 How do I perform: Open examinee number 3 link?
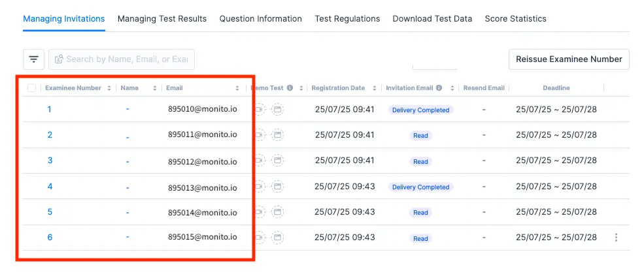50,161
